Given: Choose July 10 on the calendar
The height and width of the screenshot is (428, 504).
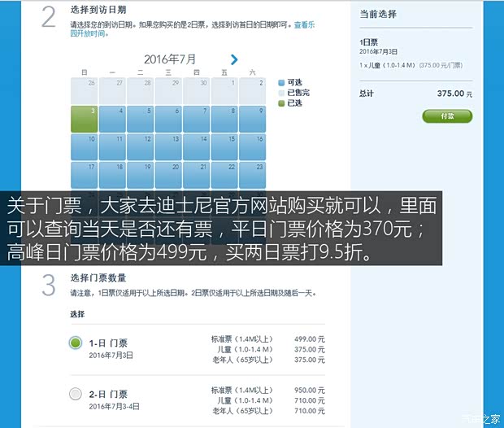Looking at the screenshot, I should tap(85, 147).
